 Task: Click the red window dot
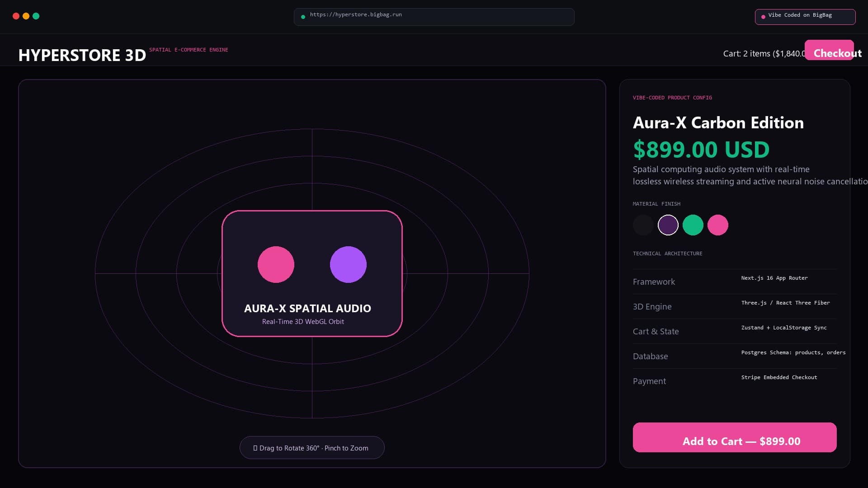pos(16,16)
